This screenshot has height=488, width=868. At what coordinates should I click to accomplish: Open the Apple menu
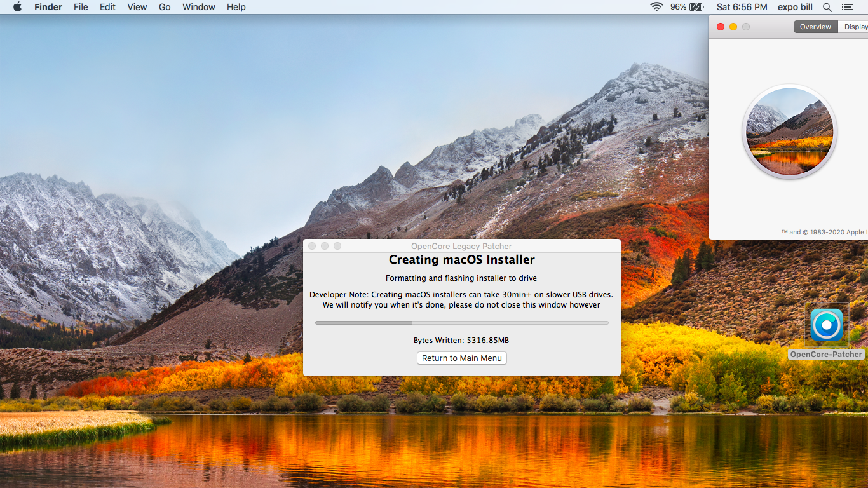(17, 7)
